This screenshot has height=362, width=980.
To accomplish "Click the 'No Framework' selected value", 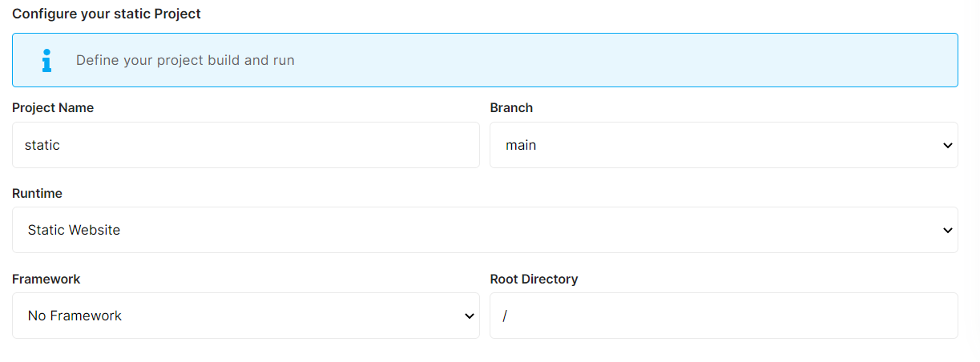I will tap(75, 316).
